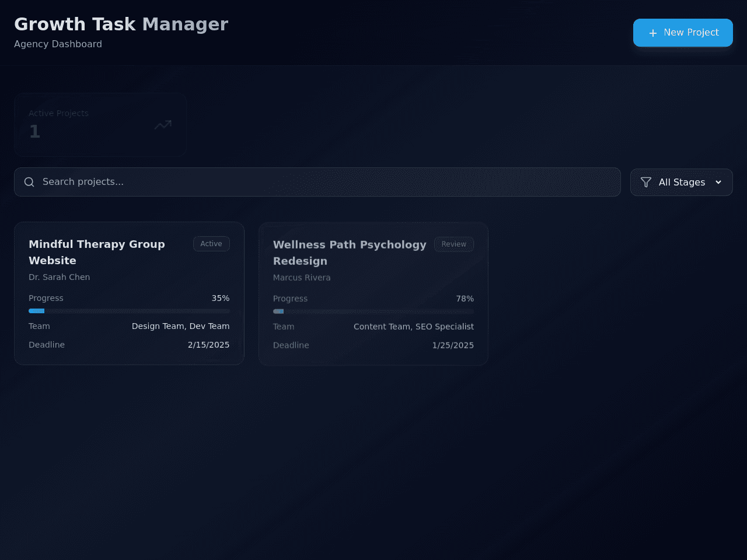
Task: Open Wellness Path Psychology Redesign project
Action: point(373,294)
